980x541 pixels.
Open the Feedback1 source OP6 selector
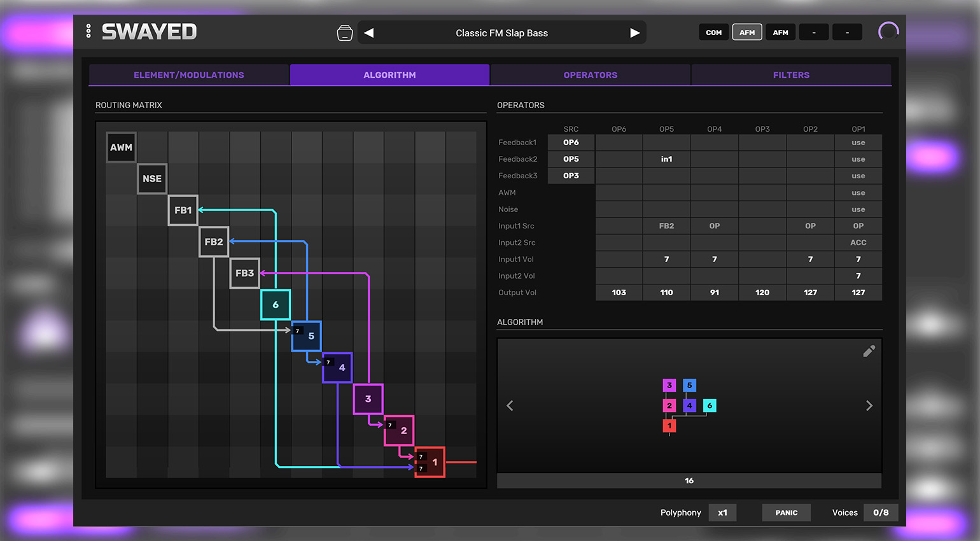(x=571, y=143)
